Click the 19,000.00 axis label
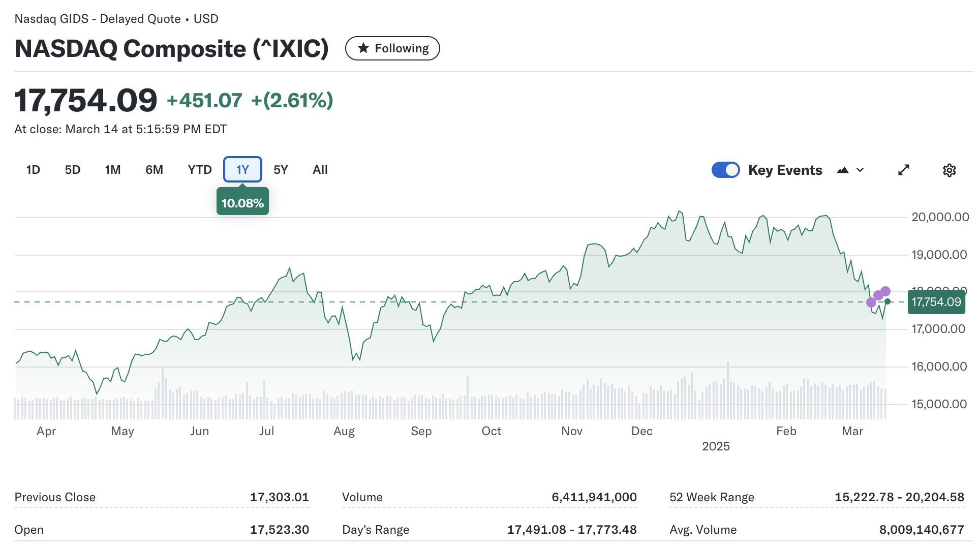 pyautogui.click(x=939, y=255)
